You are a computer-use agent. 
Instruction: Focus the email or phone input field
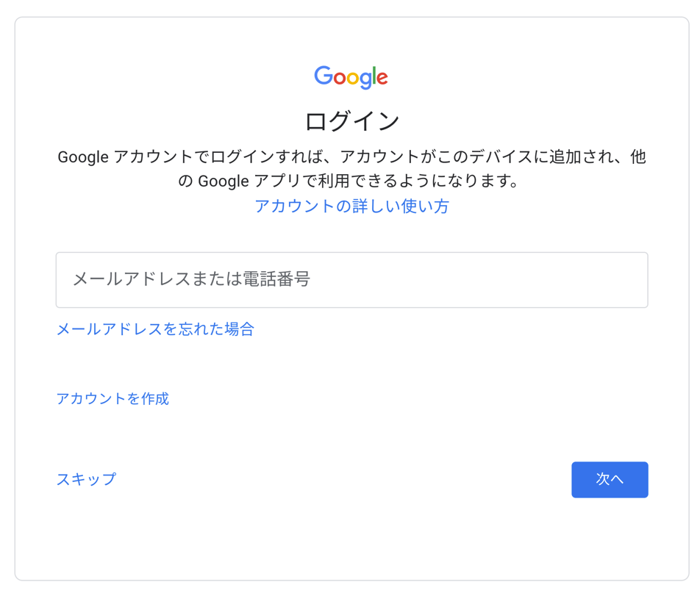[x=351, y=280]
